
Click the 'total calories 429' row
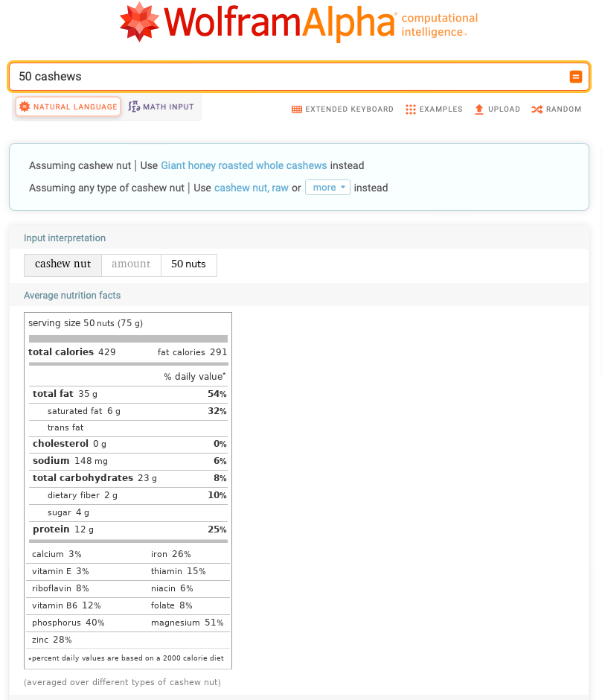tap(72, 351)
